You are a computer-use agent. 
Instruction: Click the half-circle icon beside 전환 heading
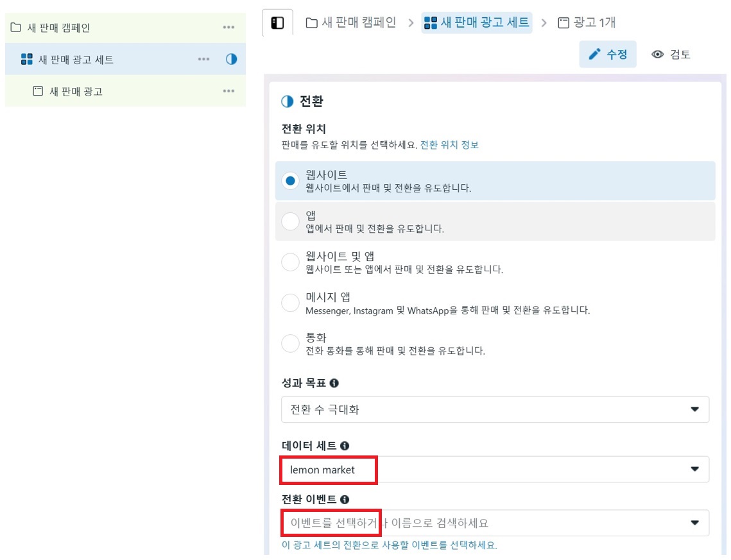pos(287,101)
